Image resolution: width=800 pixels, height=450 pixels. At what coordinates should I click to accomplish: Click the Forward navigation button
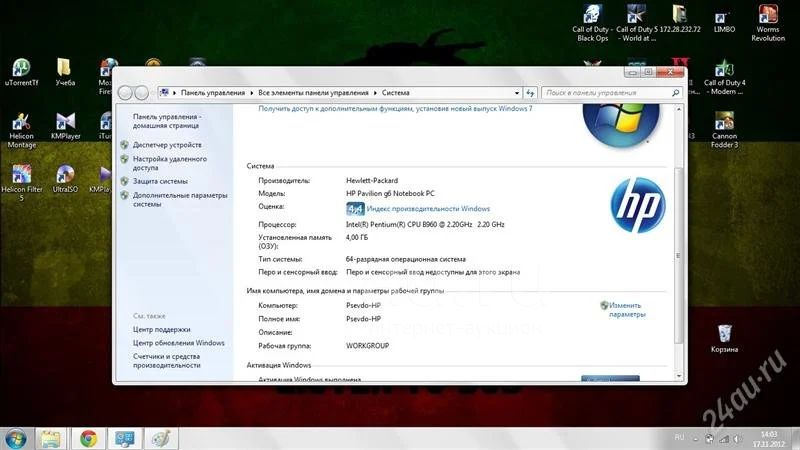[141, 92]
